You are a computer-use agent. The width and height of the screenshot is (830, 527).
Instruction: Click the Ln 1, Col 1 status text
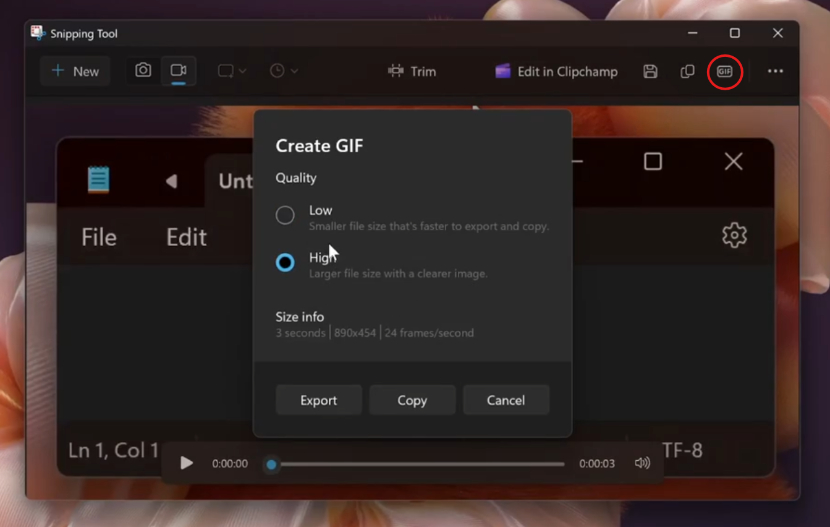pos(113,450)
